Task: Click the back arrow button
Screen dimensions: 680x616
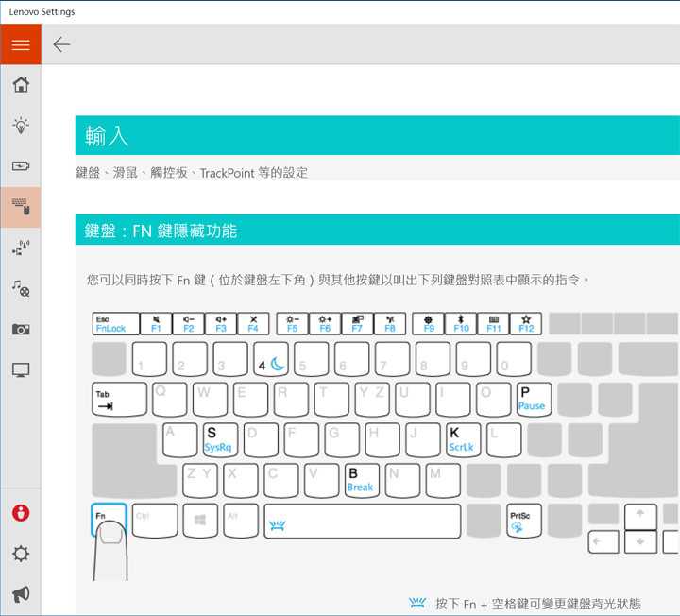Action: tap(62, 44)
